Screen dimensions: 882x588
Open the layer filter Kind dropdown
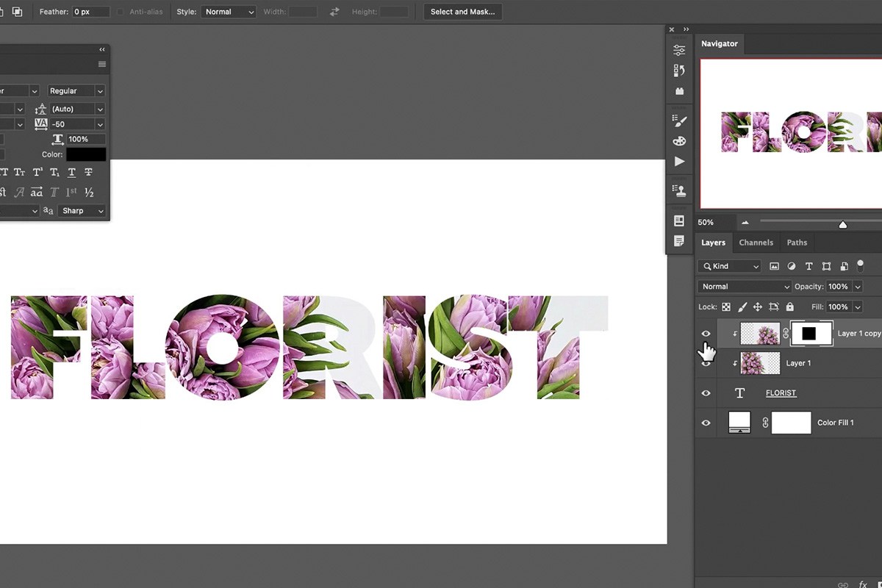[730, 266]
